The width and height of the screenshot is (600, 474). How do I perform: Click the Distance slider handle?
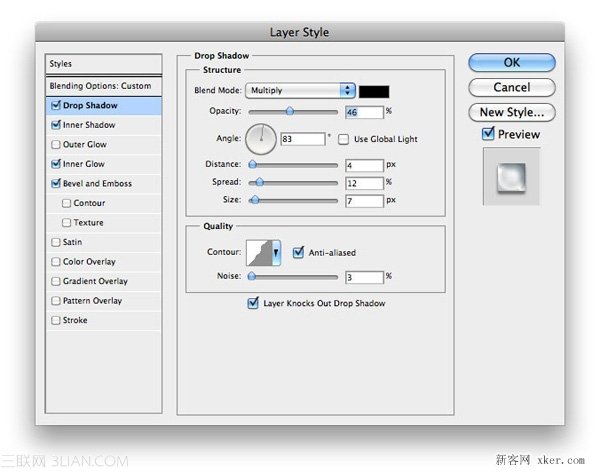pyautogui.click(x=253, y=165)
